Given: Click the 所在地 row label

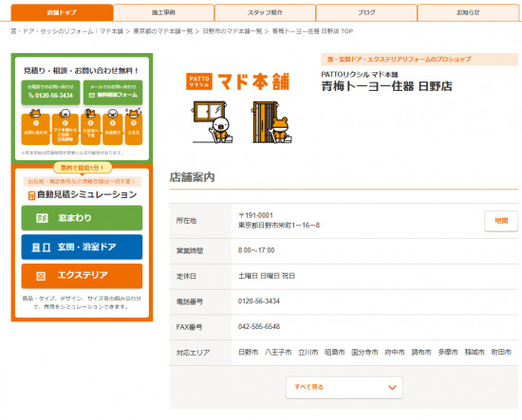Looking at the screenshot, I should point(186,221).
